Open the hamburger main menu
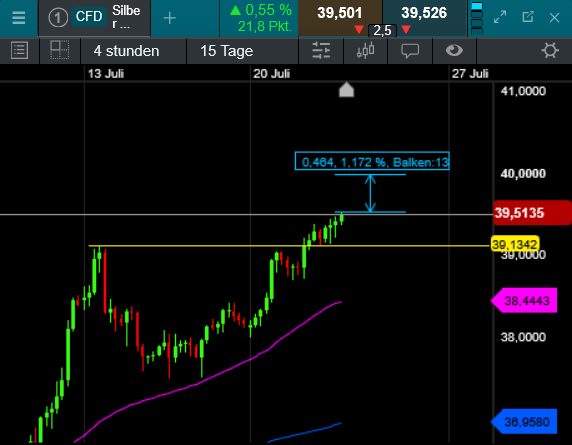The height and width of the screenshot is (445, 572). 18,18
